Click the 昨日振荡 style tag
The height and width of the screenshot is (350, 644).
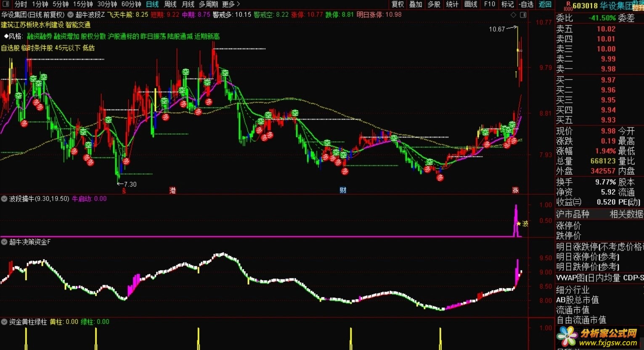coord(153,37)
